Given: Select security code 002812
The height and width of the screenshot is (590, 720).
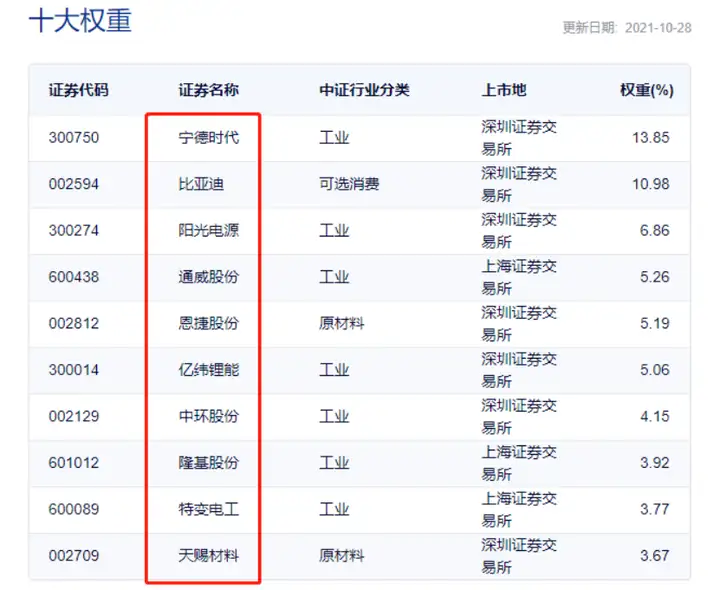Looking at the screenshot, I should (x=74, y=323).
